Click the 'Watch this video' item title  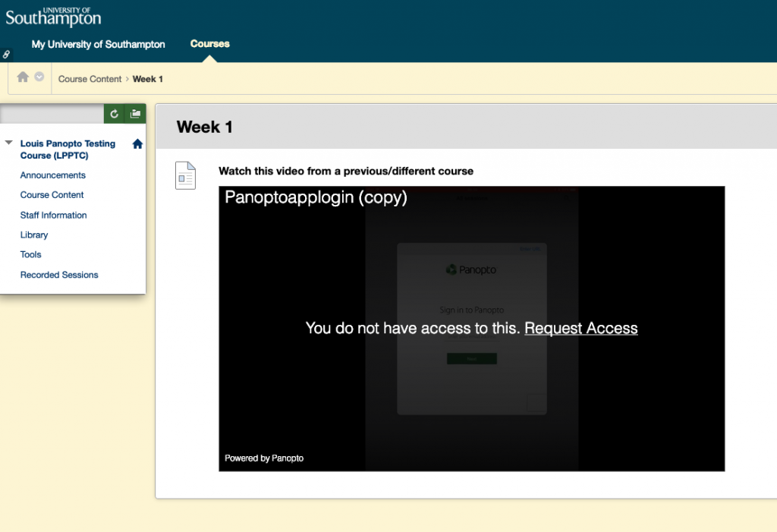[x=346, y=171]
